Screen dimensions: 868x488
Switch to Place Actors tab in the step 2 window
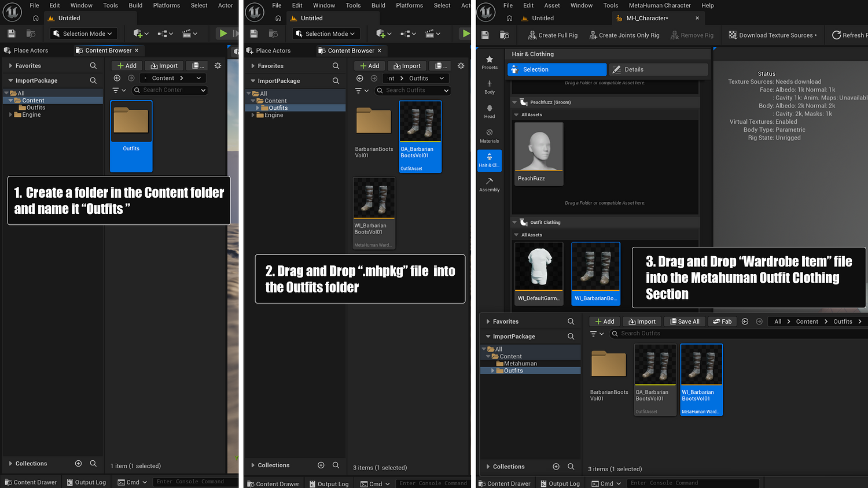269,51
